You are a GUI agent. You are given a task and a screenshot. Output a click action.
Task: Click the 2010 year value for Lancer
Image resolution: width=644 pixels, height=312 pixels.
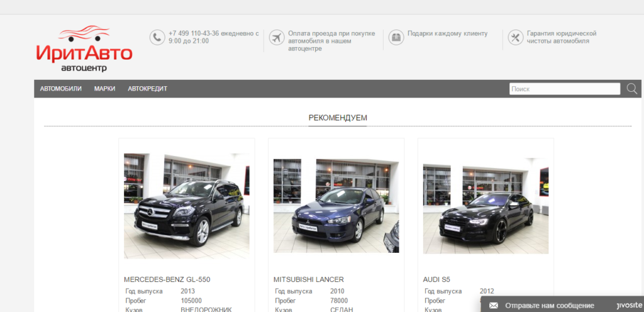coord(337,291)
